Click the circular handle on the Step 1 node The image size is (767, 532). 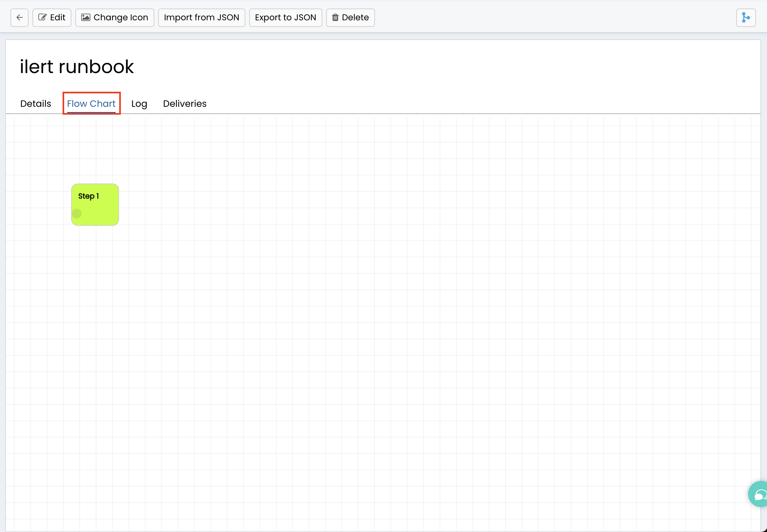pos(77,213)
